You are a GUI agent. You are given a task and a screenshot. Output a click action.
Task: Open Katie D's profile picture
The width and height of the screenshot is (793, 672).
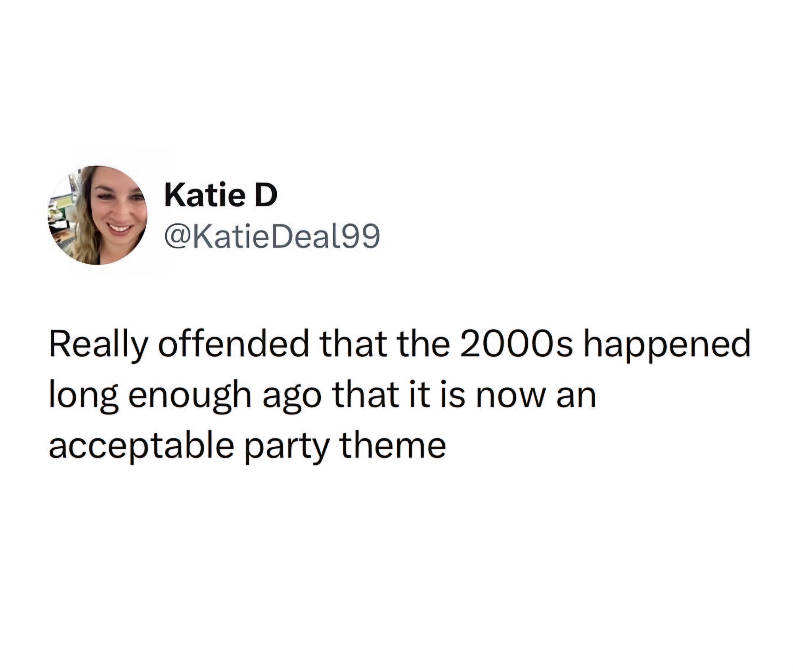tap(98, 215)
